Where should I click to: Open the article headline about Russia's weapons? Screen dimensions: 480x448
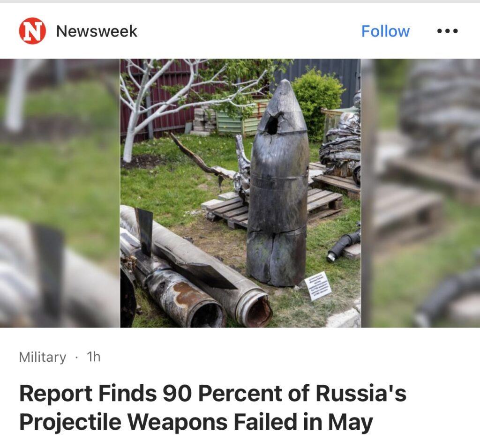(212, 407)
